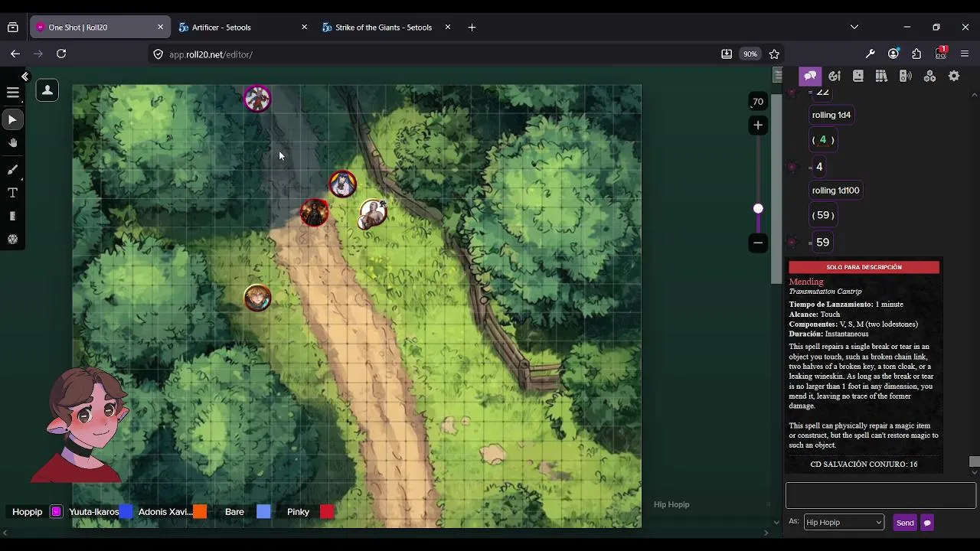Bookmark this page with the star

774,54
